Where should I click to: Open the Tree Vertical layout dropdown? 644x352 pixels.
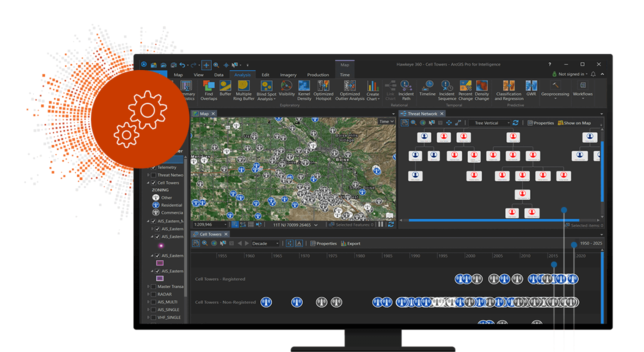pos(489,123)
